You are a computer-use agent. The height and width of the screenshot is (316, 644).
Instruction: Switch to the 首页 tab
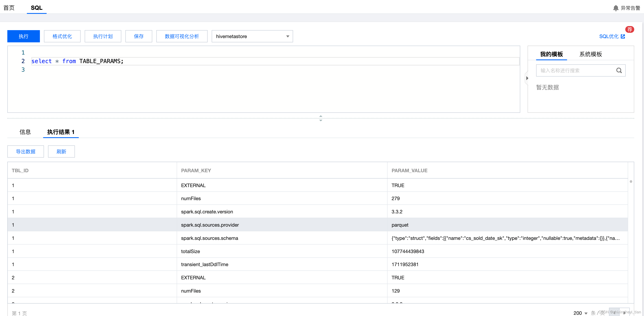(x=9, y=8)
